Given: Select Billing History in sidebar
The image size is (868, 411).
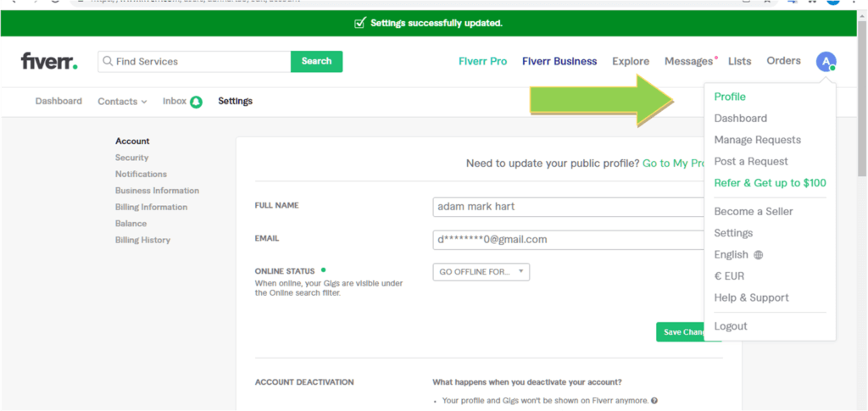Looking at the screenshot, I should coord(142,240).
